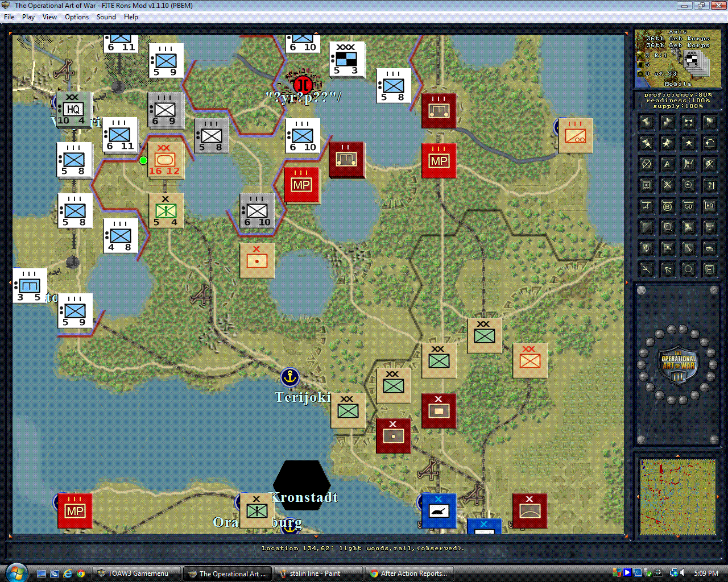
Task: Open the Play menu
Action: click(x=28, y=17)
